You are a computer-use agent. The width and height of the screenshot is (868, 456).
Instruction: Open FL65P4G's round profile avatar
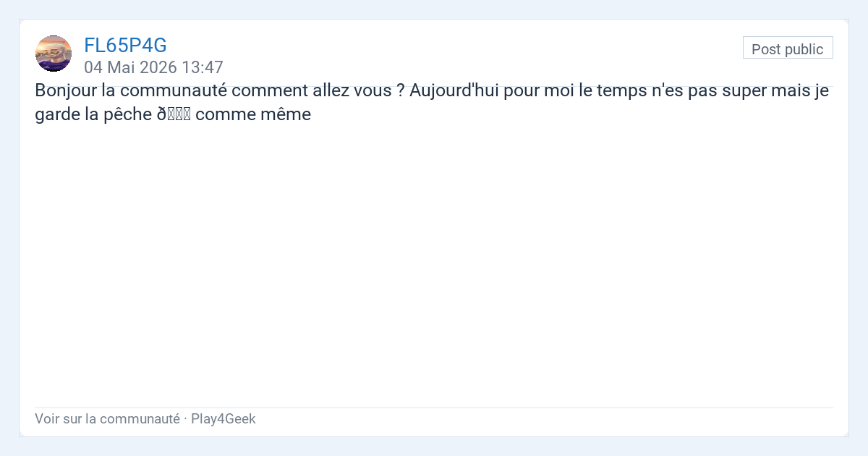[54, 54]
